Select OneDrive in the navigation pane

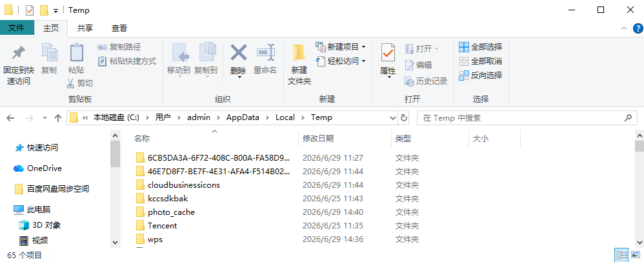coord(37,168)
